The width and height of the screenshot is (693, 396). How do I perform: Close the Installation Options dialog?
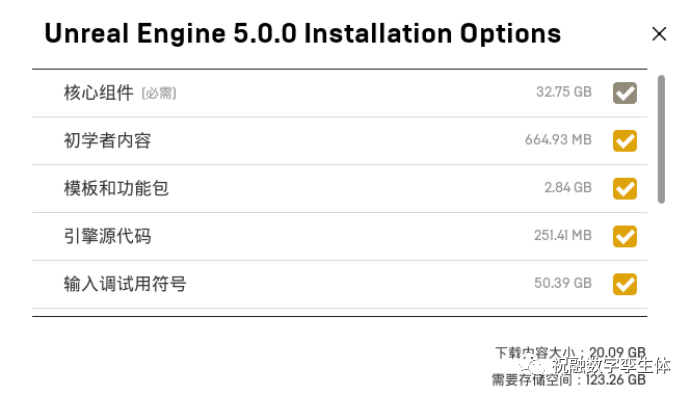(659, 34)
